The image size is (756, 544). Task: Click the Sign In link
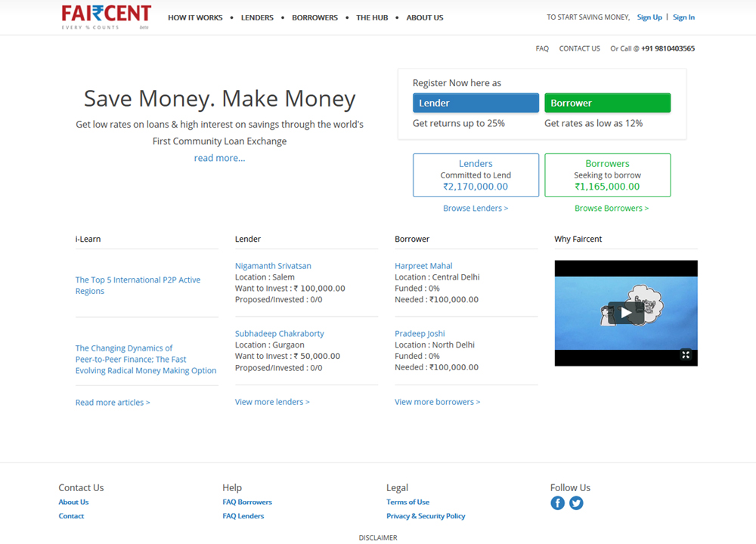[x=683, y=17]
